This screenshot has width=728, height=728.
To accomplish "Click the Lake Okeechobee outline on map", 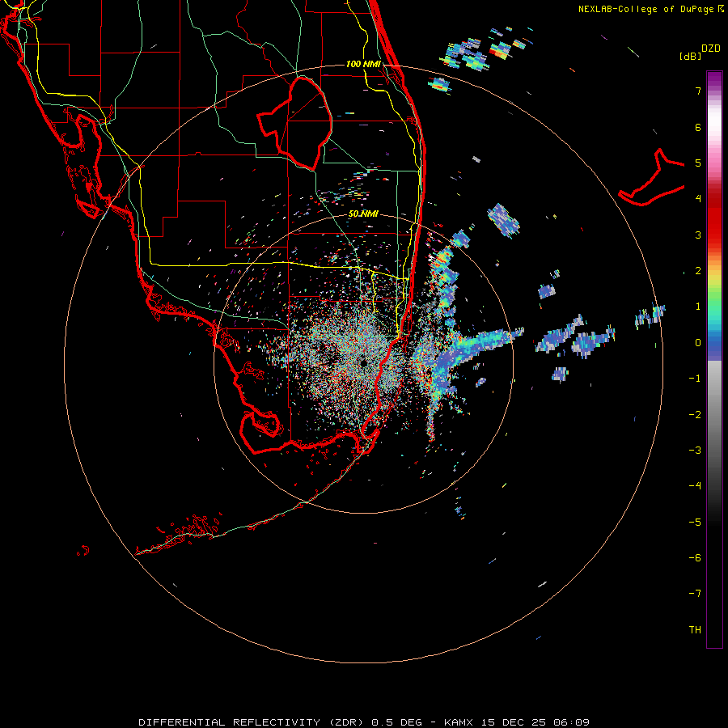I will [294, 124].
